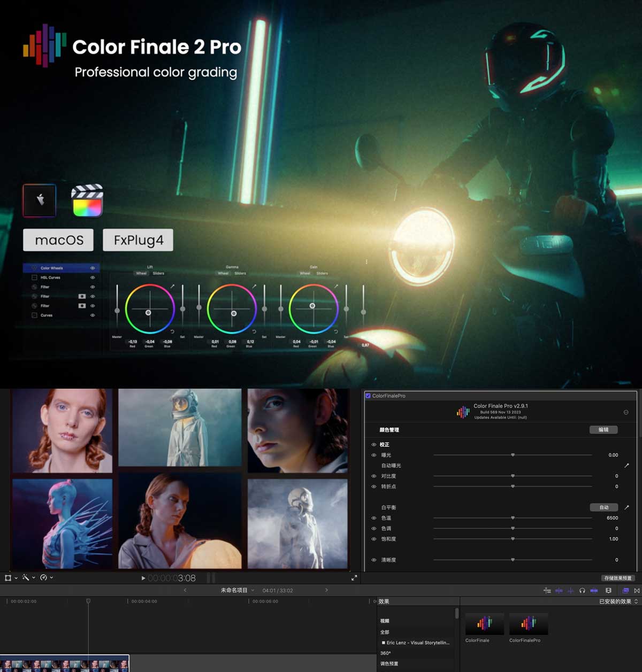Select 全部 in effects categories
Viewport: 642px width, 672px height.
point(385,632)
